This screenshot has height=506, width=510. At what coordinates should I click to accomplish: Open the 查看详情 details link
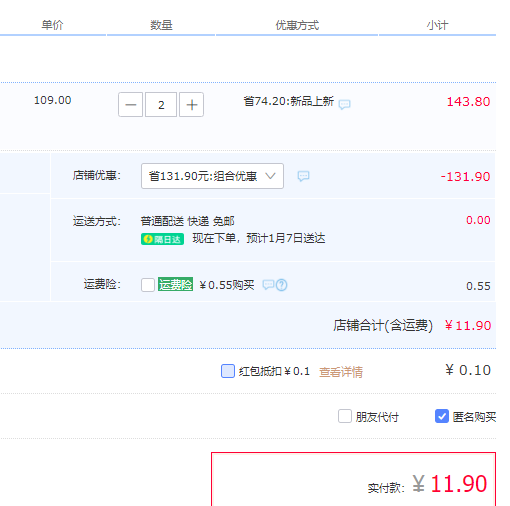341,372
